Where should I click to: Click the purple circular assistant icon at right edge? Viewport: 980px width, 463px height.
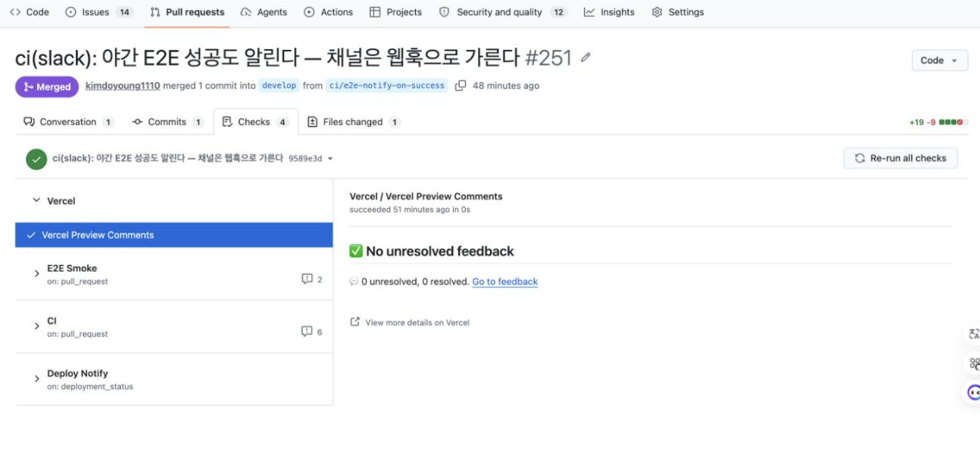pyautogui.click(x=973, y=392)
